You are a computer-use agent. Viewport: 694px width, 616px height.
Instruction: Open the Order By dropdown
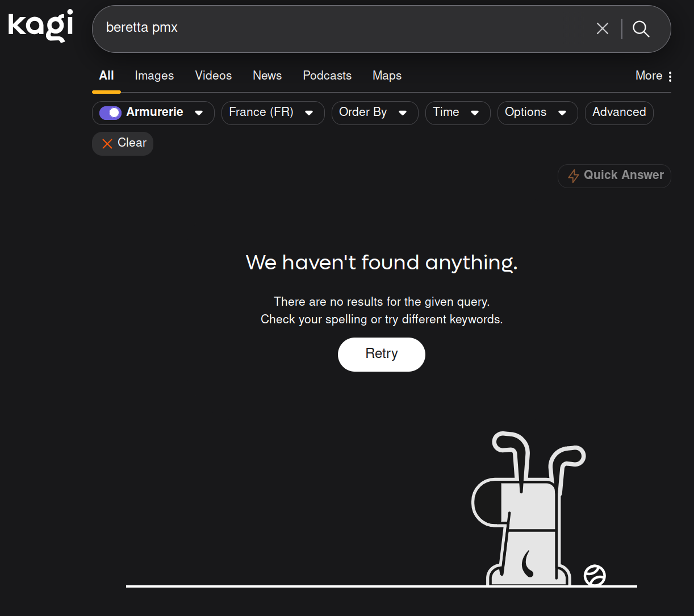(x=375, y=113)
